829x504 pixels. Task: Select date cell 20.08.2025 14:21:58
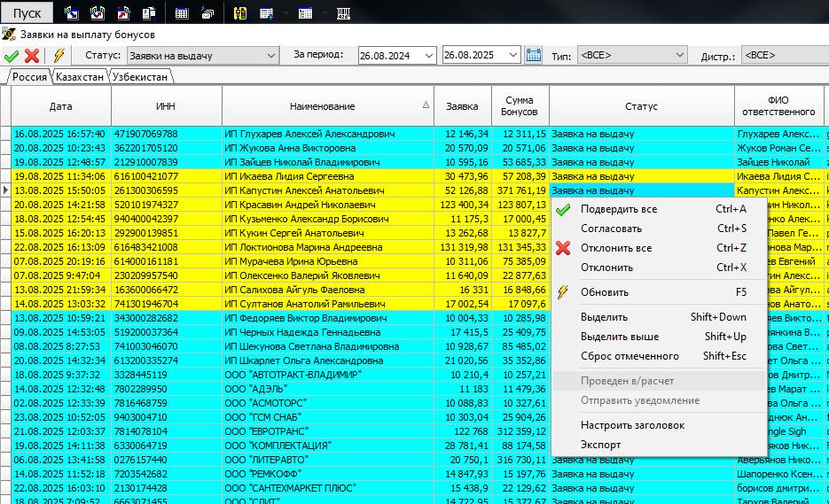(x=61, y=205)
